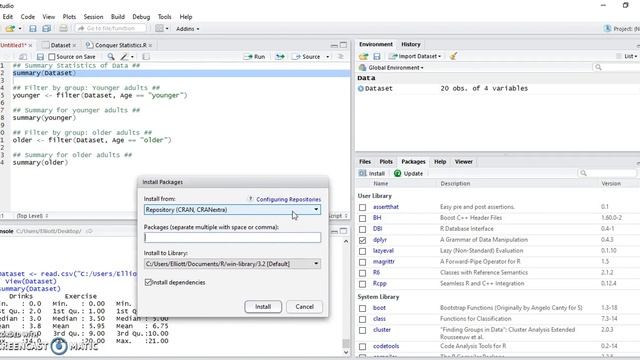
Task: Check the boot package checkbox
Action: tap(362, 309)
